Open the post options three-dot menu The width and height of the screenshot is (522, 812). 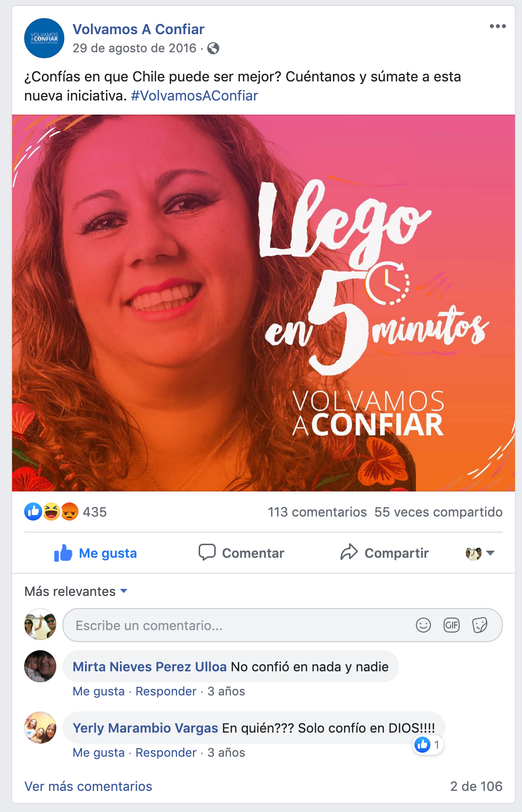(x=497, y=26)
